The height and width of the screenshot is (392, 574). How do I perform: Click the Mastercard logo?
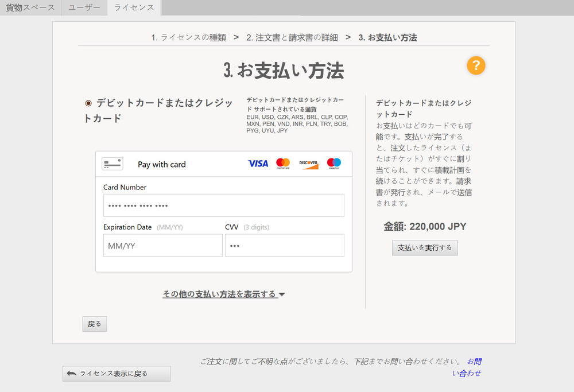283,164
